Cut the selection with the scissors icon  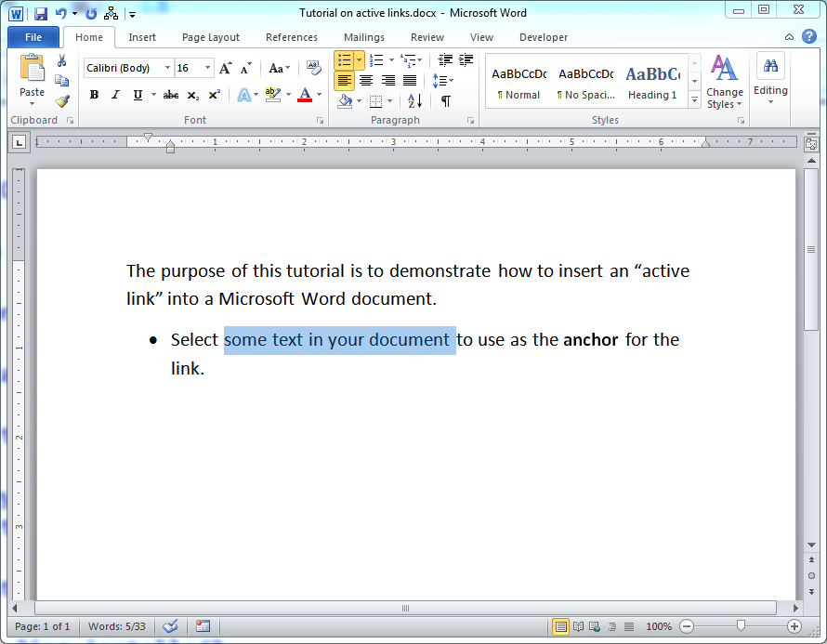click(x=61, y=60)
